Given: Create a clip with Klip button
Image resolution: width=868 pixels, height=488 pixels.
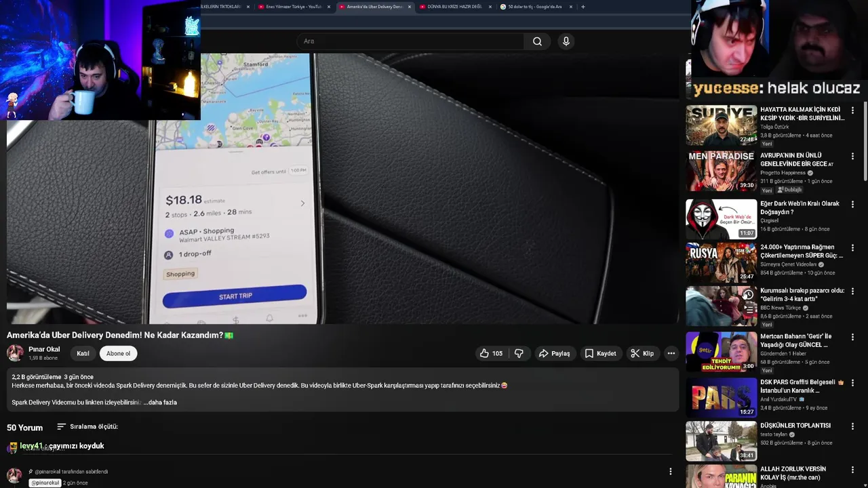Looking at the screenshot, I should click(642, 353).
